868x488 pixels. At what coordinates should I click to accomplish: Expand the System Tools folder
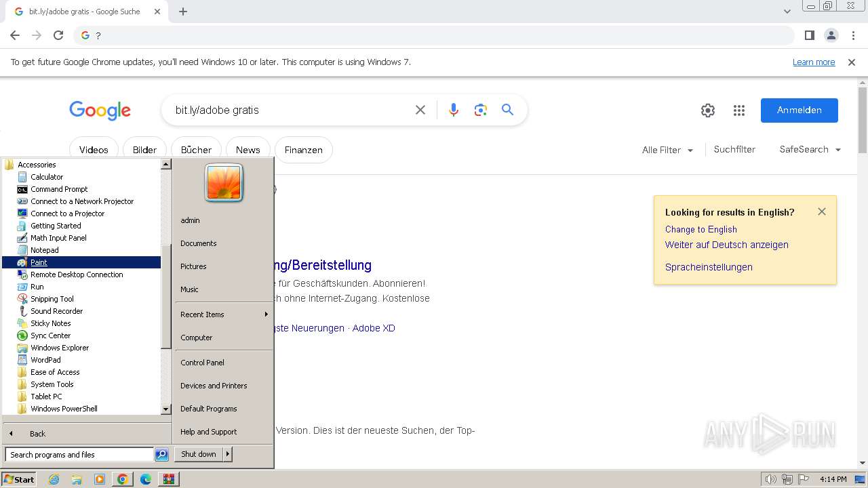52,384
